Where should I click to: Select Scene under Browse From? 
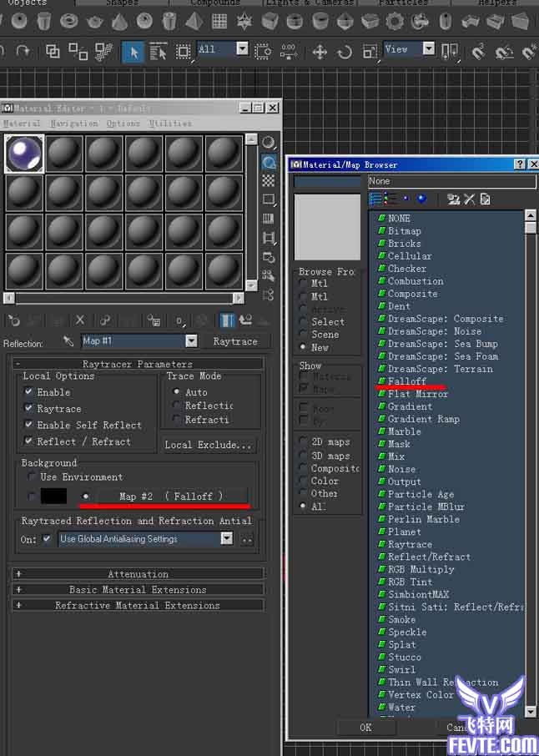pyautogui.click(x=303, y=334)
